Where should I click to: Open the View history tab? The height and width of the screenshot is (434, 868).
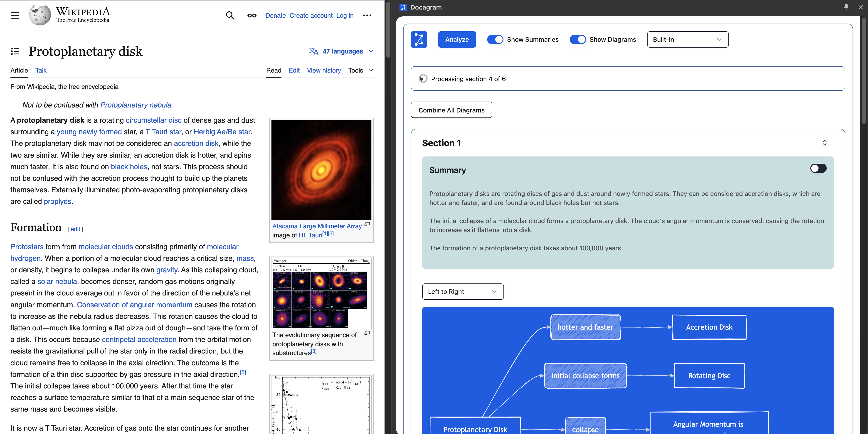pyautogui.click(x=323, y=70)
